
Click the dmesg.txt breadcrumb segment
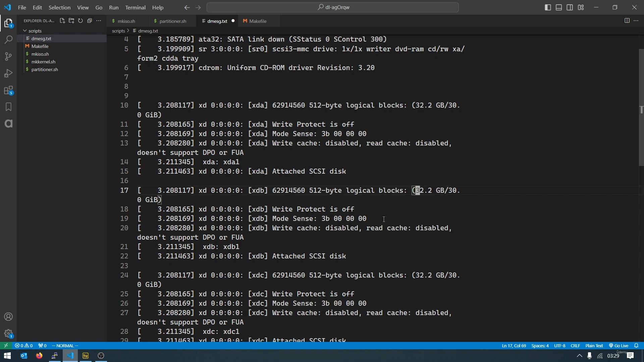point(148,31)
